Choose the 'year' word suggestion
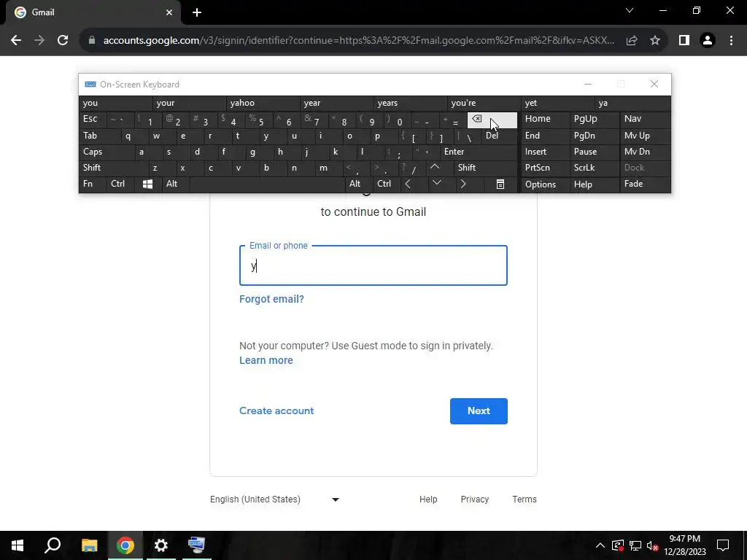 (337, 103)
